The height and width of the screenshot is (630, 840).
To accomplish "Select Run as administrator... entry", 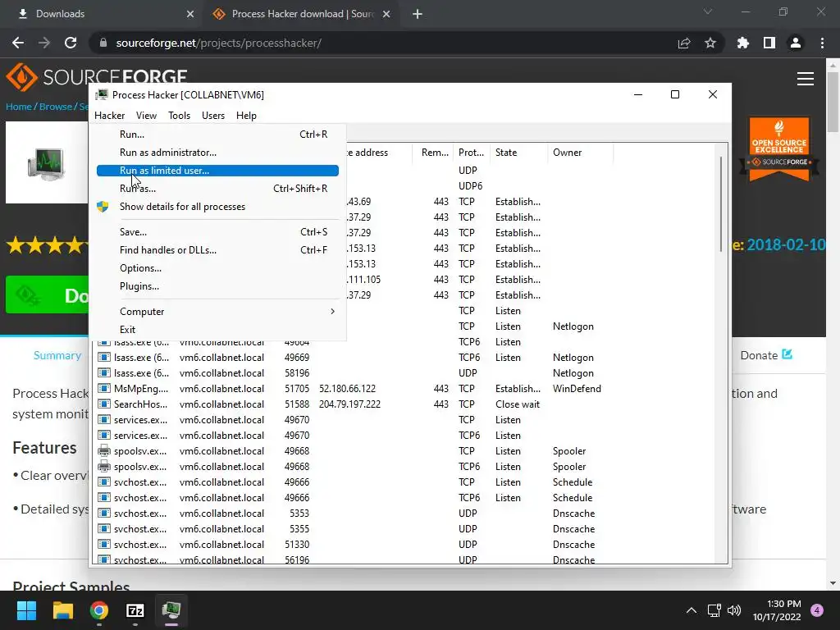I will (x=217, y=153).
